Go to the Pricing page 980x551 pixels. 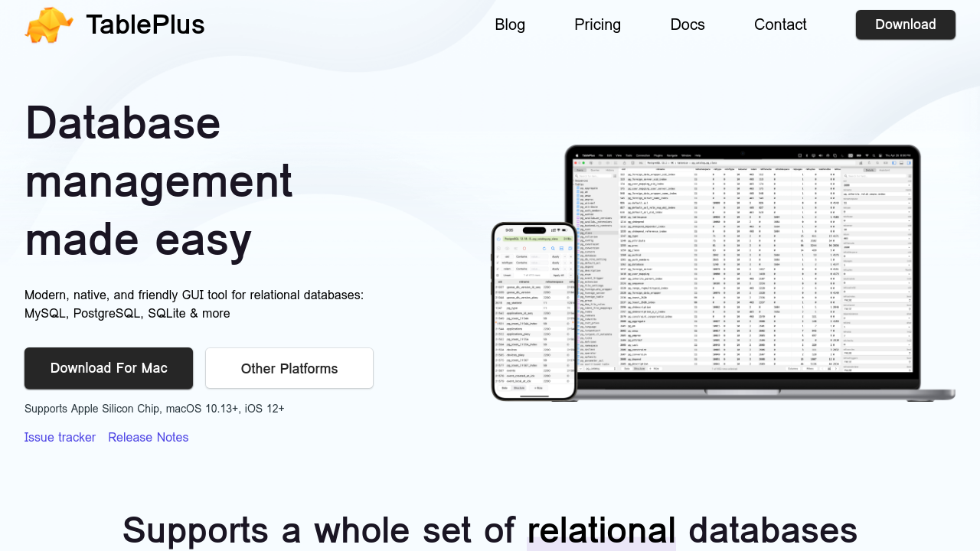tap(597, 24)
